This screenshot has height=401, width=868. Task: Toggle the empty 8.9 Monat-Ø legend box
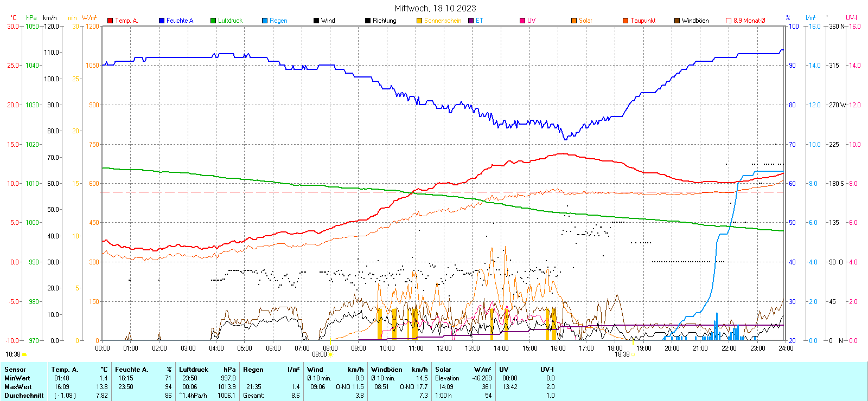[x=729, y=21]
